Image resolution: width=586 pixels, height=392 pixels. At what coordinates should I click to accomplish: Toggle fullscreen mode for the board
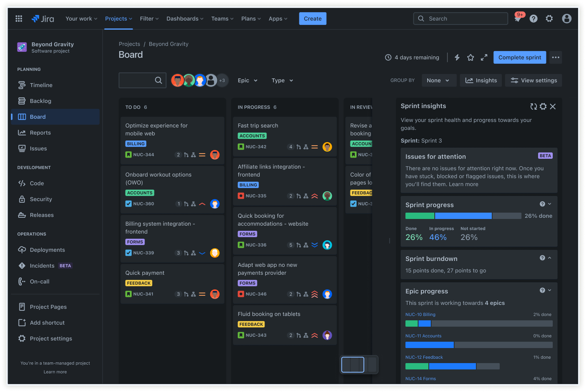(x=484, y=57)
